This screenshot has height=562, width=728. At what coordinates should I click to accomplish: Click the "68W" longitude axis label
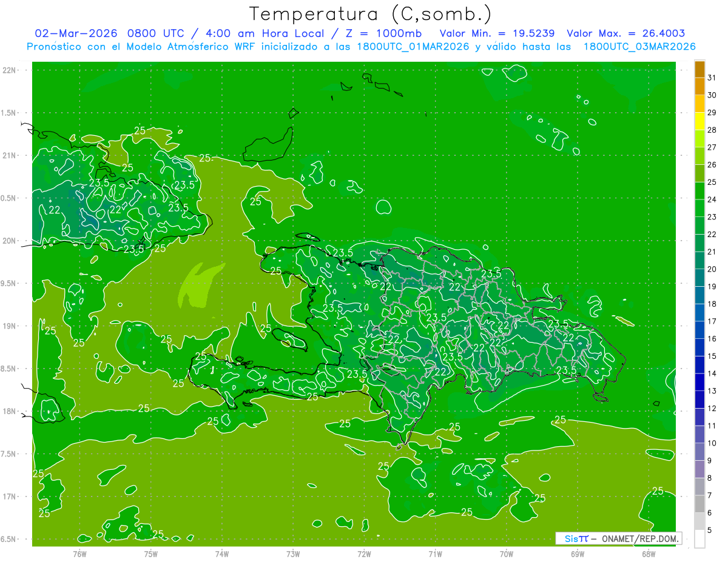pos(649,554)
